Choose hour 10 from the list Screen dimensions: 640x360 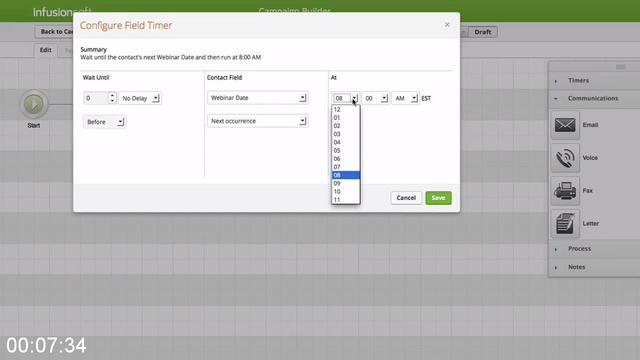(x=346, y=191)
